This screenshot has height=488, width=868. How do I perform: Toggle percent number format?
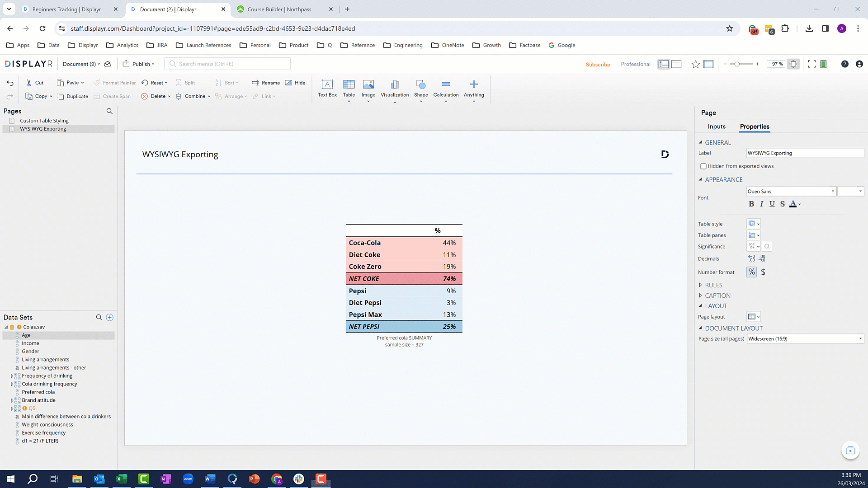751,272
